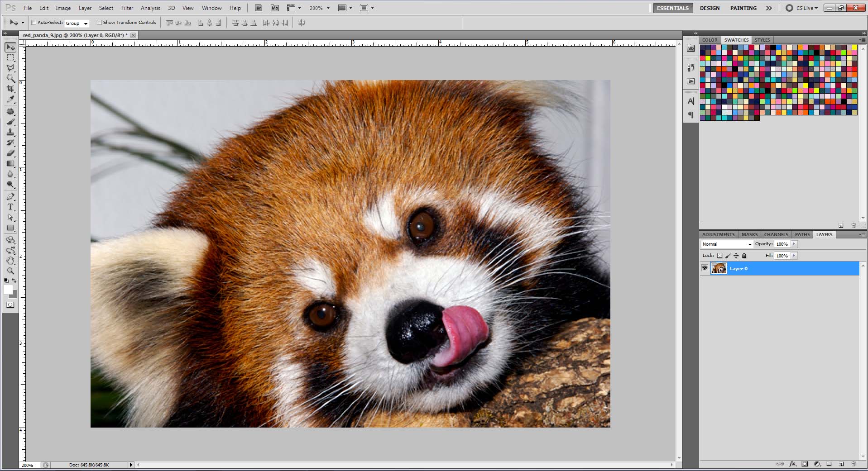Select the Clone Stamp tool
The height and width of the screenshot is (471, 868).
click(10, 132)
